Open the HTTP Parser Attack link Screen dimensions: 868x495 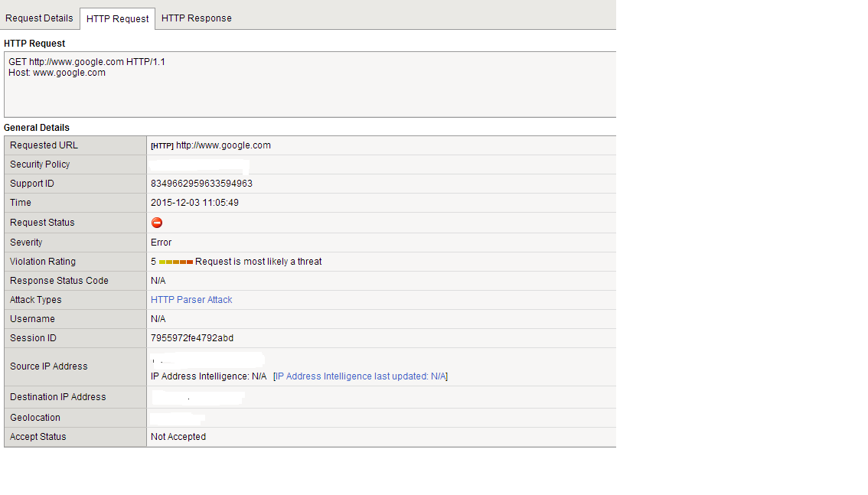click(x=191, y=300)
